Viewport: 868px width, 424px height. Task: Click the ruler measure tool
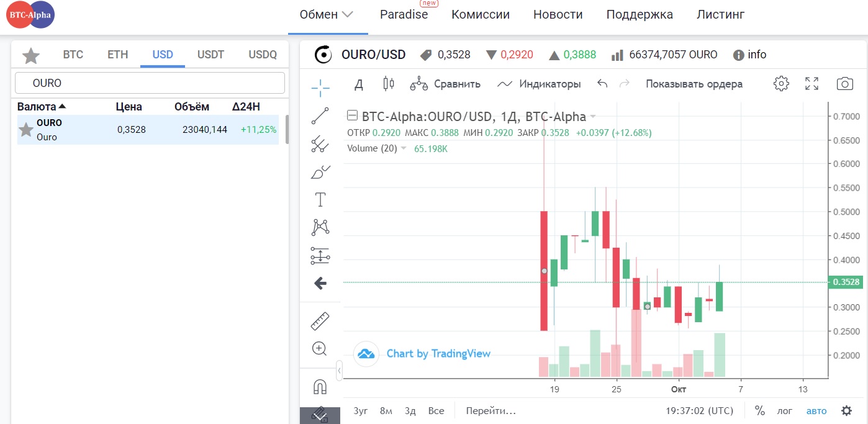point(320,321)
